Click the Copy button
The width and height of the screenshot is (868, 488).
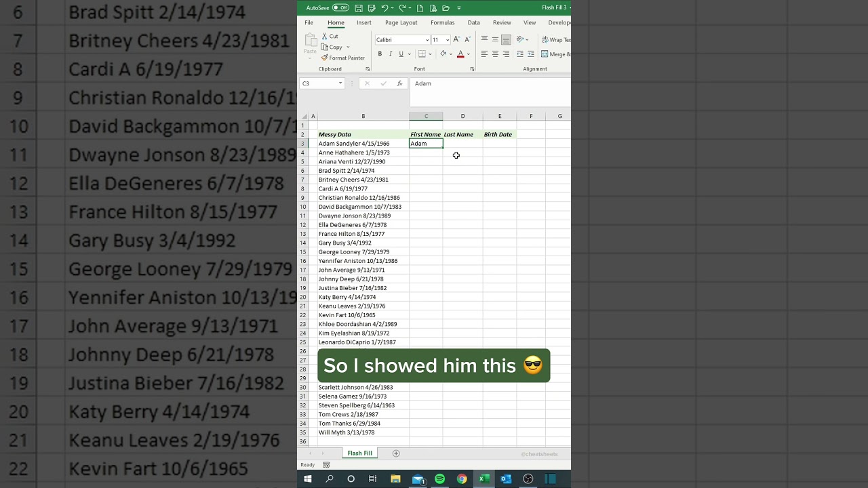(332, 47)
